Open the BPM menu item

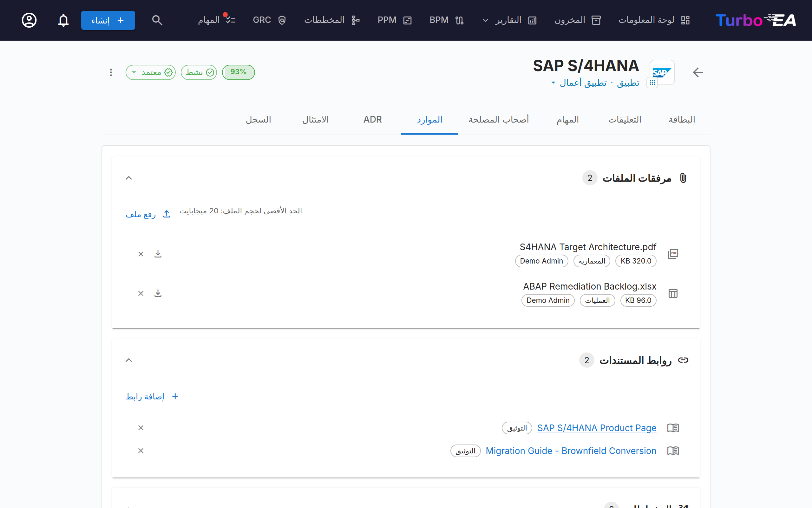[446, 20]
